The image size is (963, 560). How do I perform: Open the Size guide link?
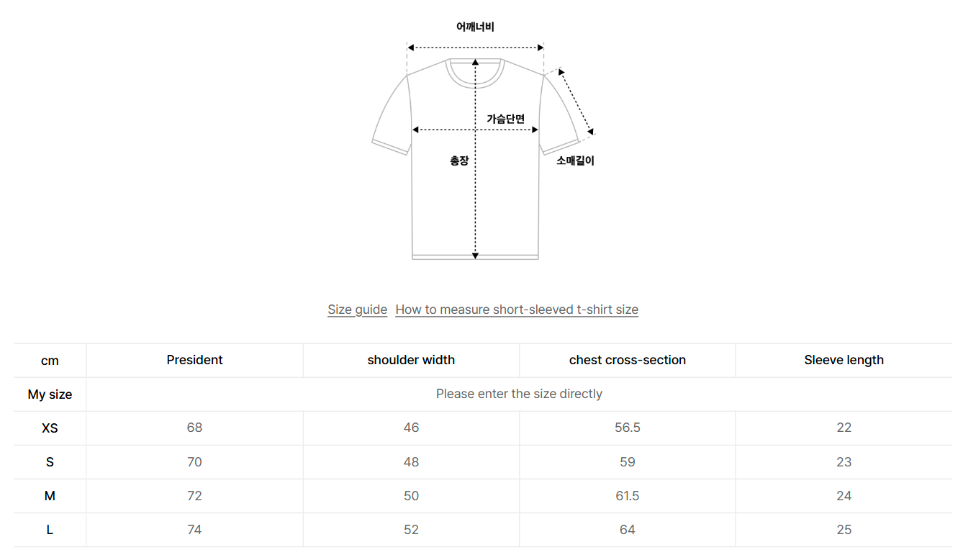(x=358, y=309)
